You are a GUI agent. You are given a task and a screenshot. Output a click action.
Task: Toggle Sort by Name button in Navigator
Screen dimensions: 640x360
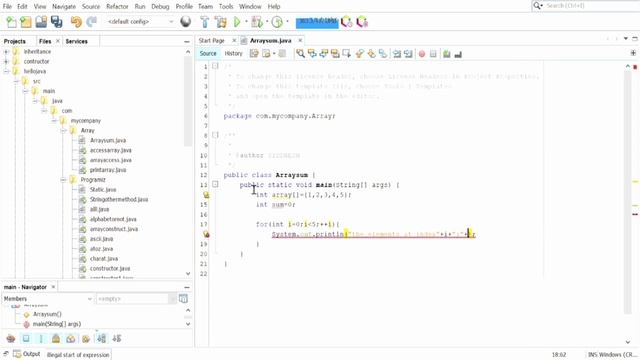click(101, 338)
